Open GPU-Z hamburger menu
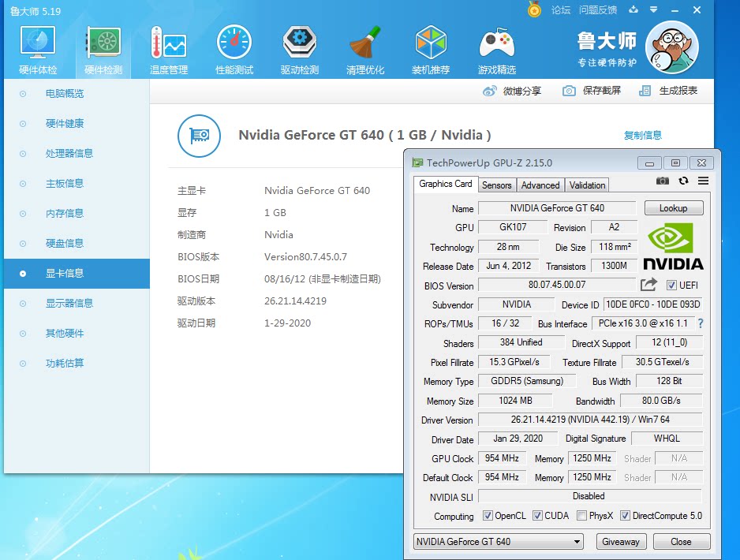Image resolution: width=740 pixels, height=560 pixels. tap(703, 181)
